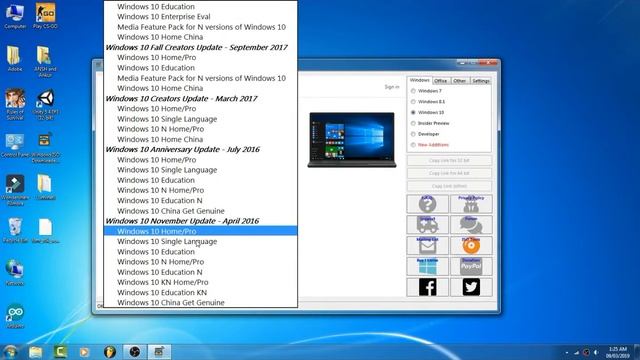Choose Single Language under Creators Update March 2017
Viewport: 640px width, 360px height.
[x=200, y=119]
